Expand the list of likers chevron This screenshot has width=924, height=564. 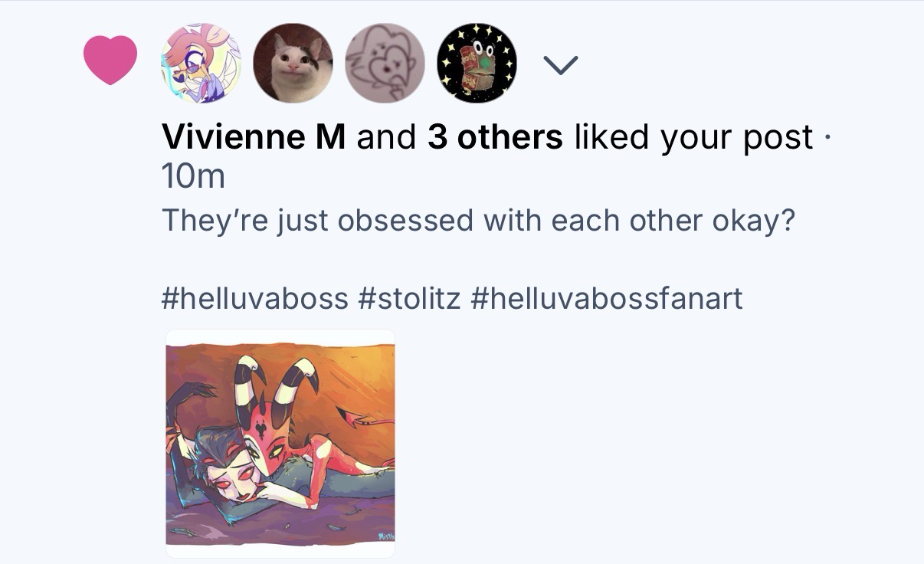tap(562, 64)
